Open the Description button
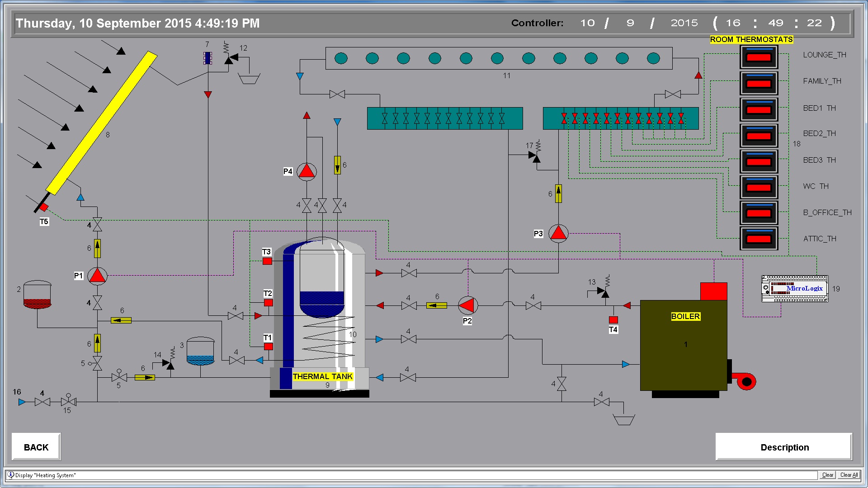Image resolution: width=868 pixels, height=488 pixels. (784, 447)
